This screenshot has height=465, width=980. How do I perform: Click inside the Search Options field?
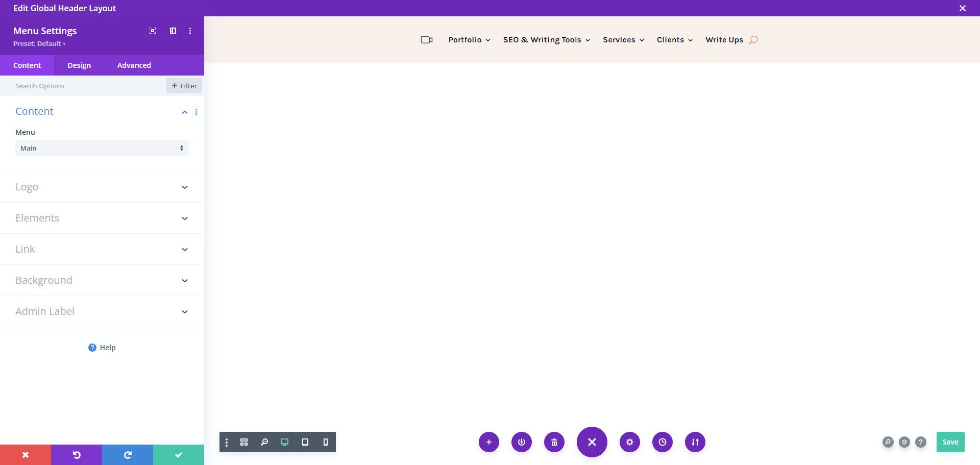coord(82,86)
